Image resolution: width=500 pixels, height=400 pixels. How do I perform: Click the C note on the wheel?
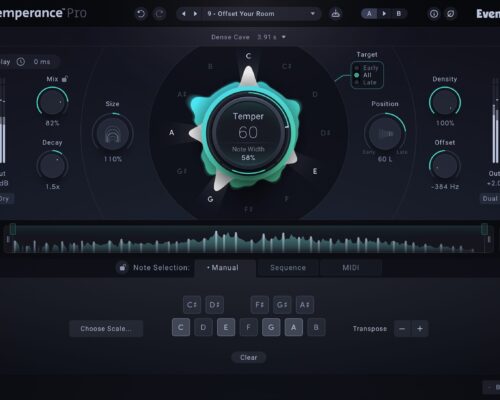click(248, 56)
